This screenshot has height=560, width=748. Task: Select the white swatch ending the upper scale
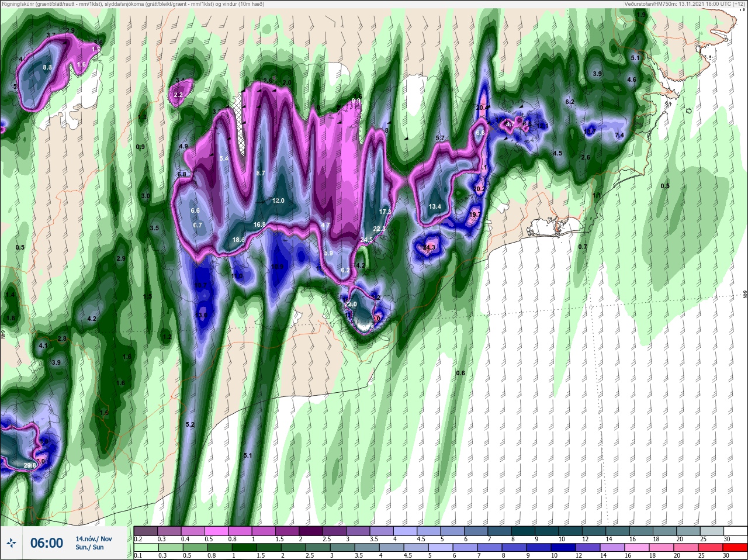736,531
